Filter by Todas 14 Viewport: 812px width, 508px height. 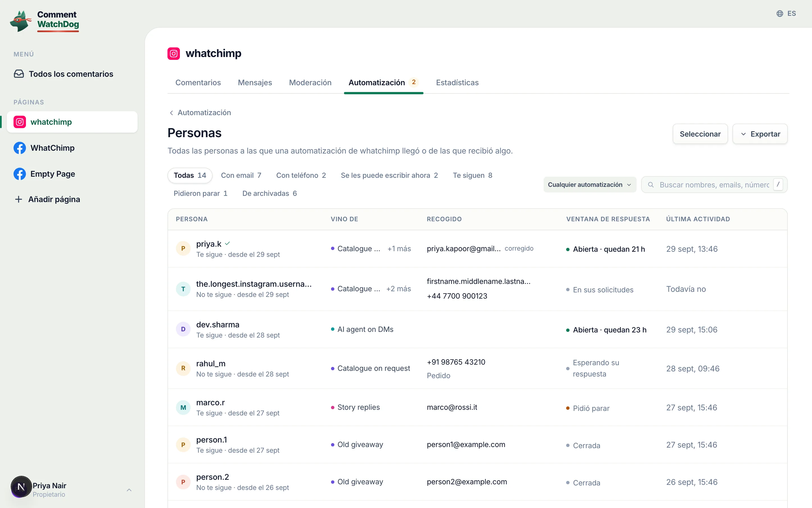click(x=190, y=175)
